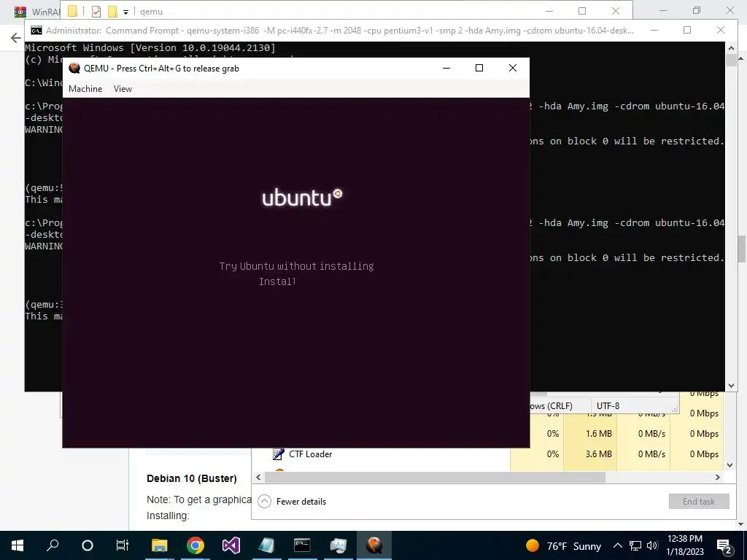Switch to Google Chrome on the taskbar

196,545
